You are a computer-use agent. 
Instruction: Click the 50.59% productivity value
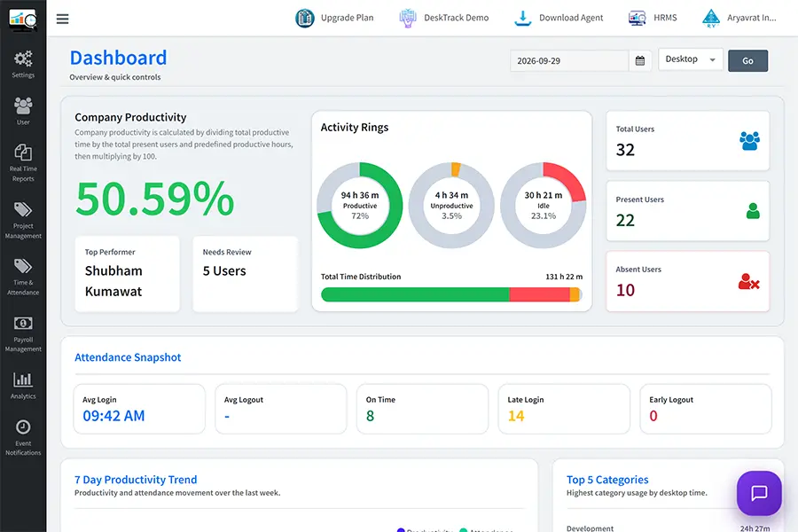pos(154,199)
